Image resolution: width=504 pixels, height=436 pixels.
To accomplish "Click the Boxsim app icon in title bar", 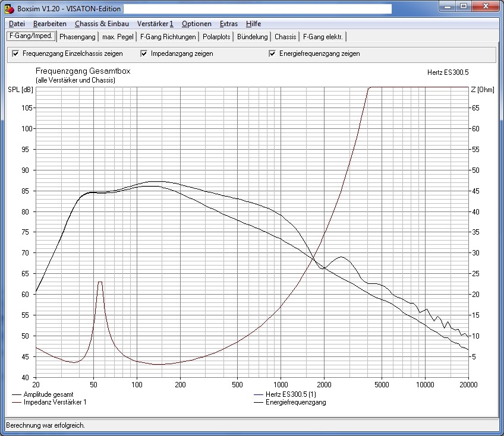I will click(x=10, y=9).
